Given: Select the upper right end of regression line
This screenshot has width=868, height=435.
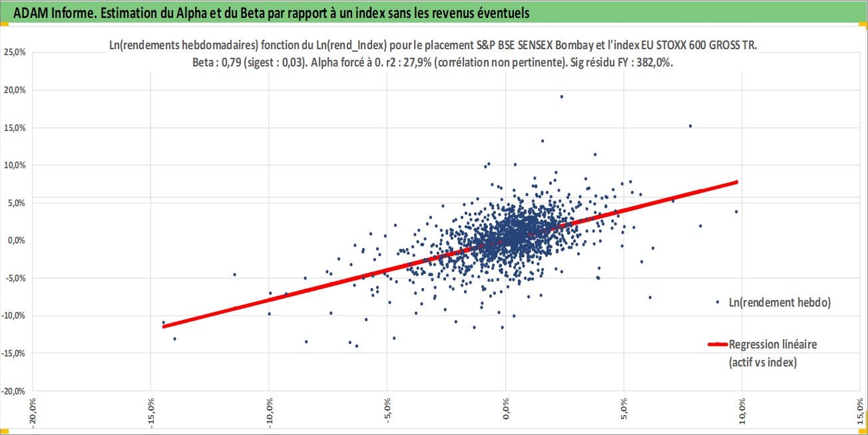Looking at the screenshot, I should 736,182.
